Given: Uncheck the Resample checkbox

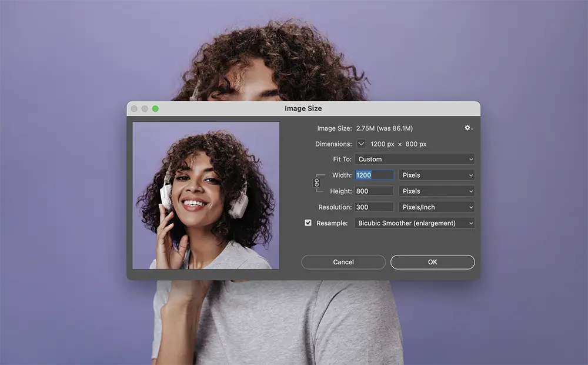Looking at the screenshot, I should (308, 223).
